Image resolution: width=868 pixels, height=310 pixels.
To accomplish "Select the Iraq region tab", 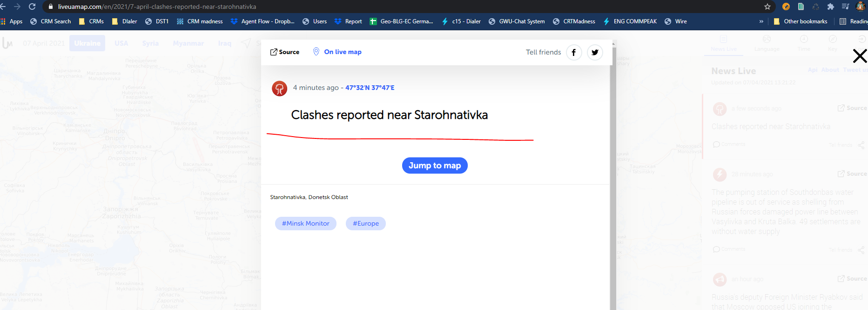I will [x=225, y=43].
